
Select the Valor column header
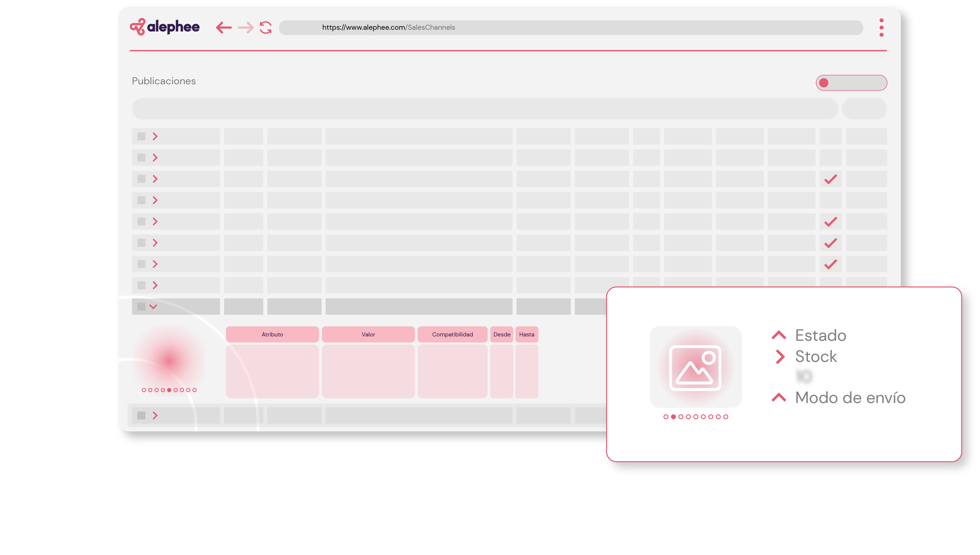coord(368,334)
